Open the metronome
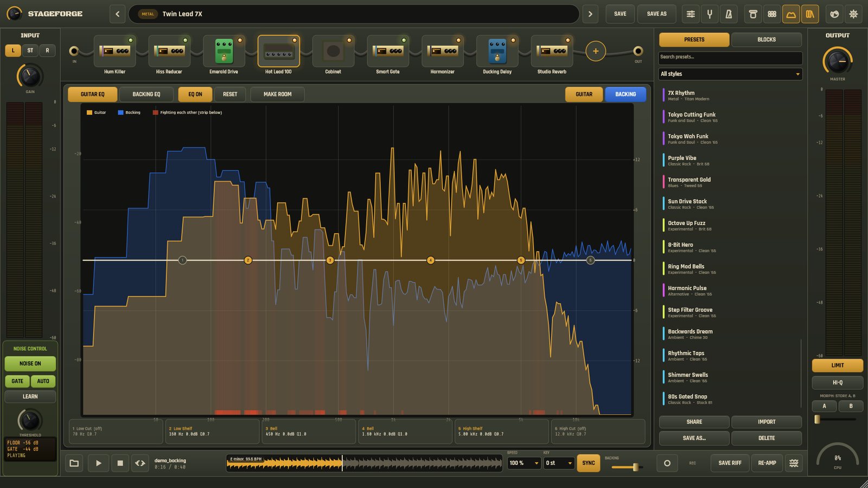Image resolution: width=868 pixels, height=488 pixels. (x=729, y=14)
